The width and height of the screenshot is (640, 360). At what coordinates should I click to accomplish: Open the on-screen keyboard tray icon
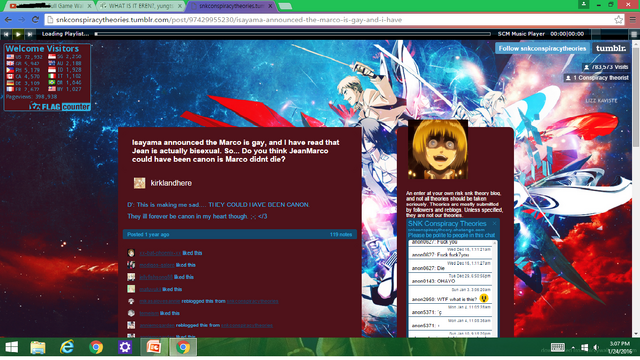pos(558,347)
